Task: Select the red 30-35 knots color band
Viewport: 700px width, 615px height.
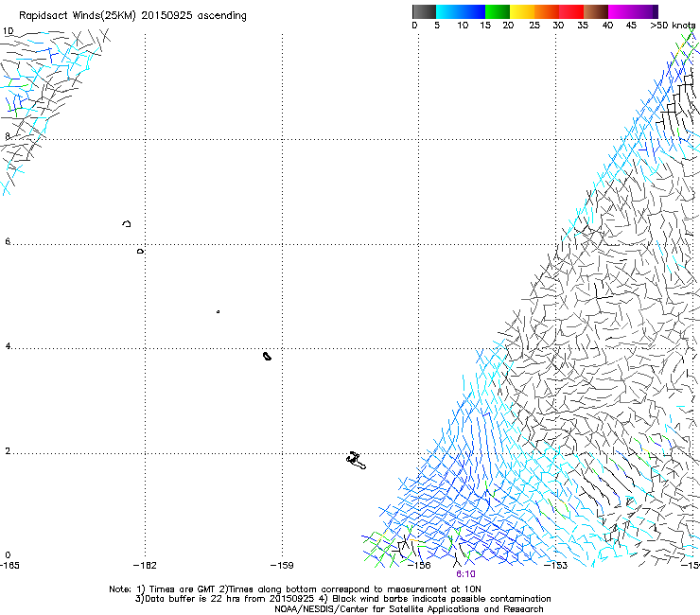Action: tap(571, 11)
